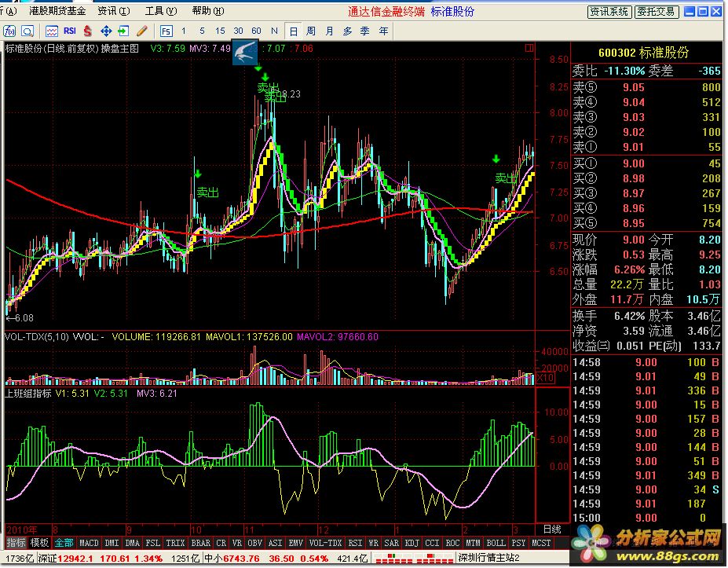Open the formula f(x) manager icon
The width and height of the screenshot is (728, 568).
[x=9, y=31]
